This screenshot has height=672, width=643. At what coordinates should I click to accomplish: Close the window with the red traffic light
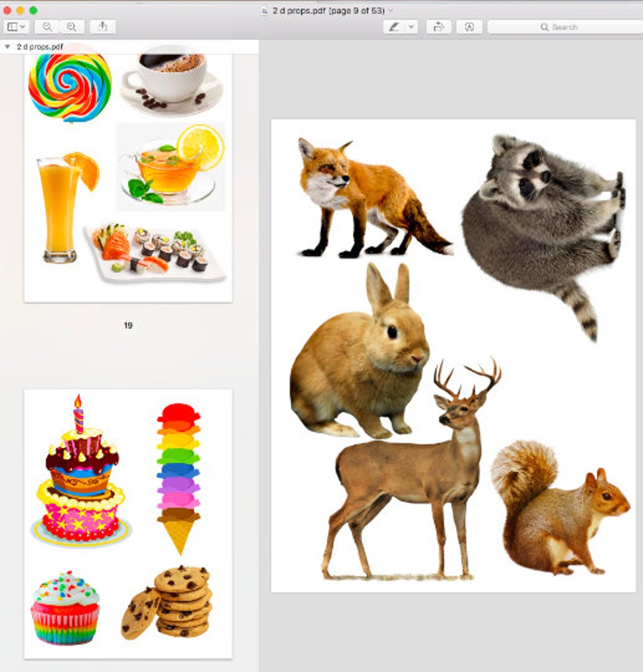tap(8, 10)
